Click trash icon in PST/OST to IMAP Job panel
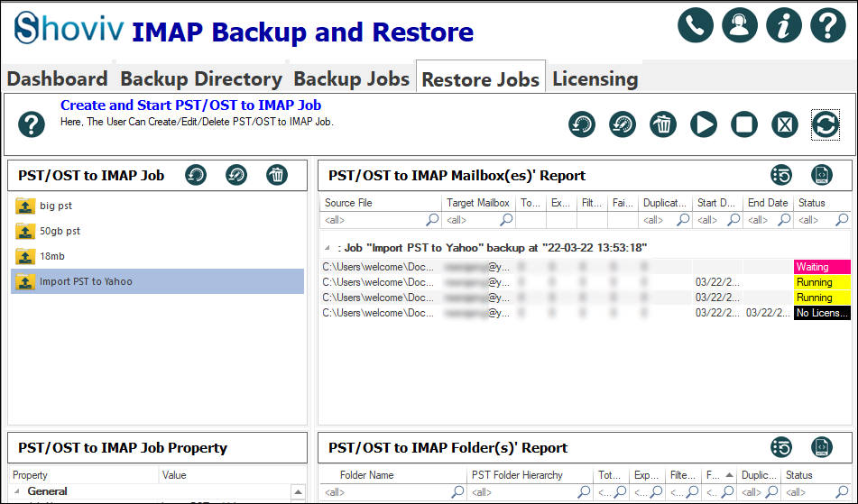This screenshot has width=858, height=504. (277, 175)
